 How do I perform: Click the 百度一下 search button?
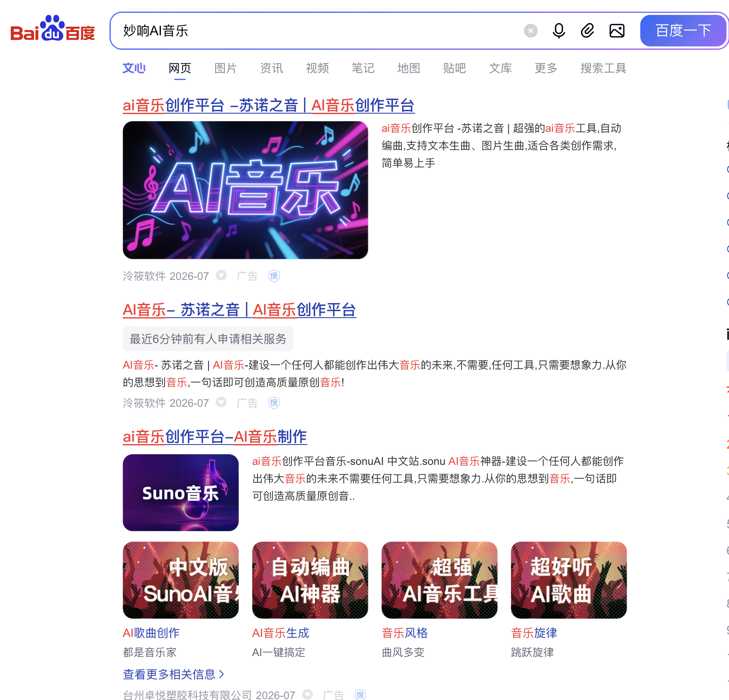coord(683,31)
